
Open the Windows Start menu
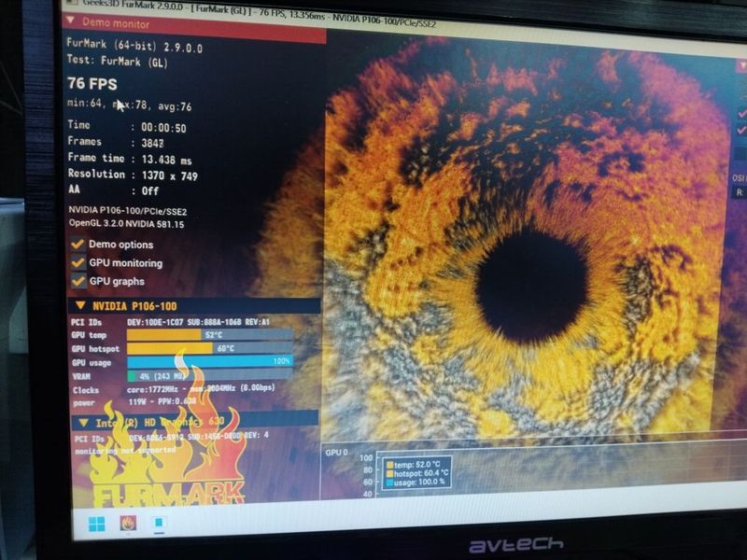point(97,525)
